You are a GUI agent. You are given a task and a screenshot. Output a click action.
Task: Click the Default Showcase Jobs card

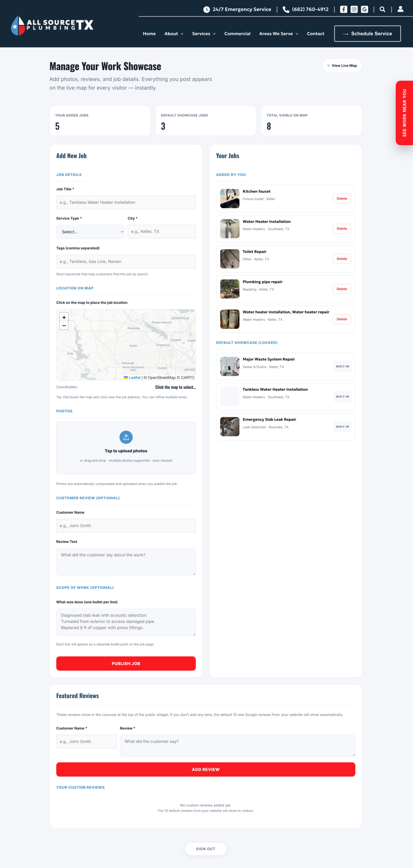205,121
